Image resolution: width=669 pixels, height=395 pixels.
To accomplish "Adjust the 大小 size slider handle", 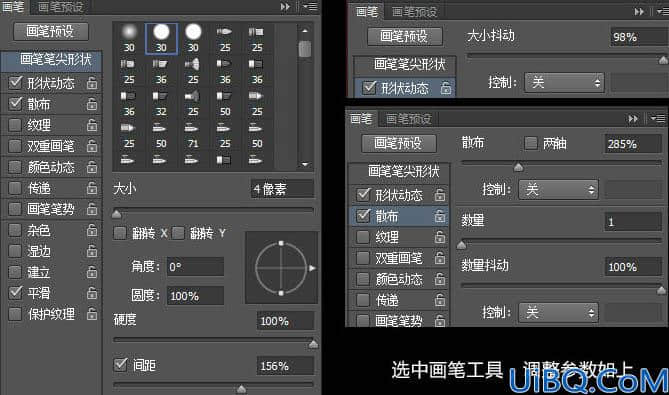I will 116,213.
